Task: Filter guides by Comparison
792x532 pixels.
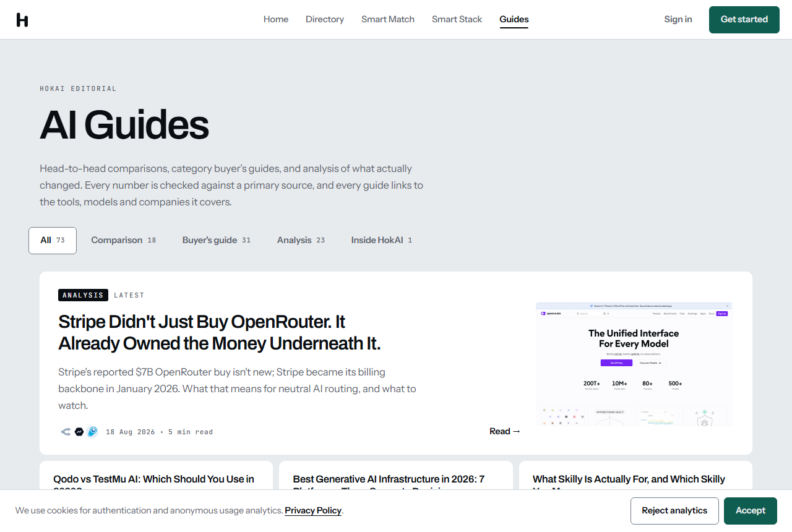Action: click(124, 240)
